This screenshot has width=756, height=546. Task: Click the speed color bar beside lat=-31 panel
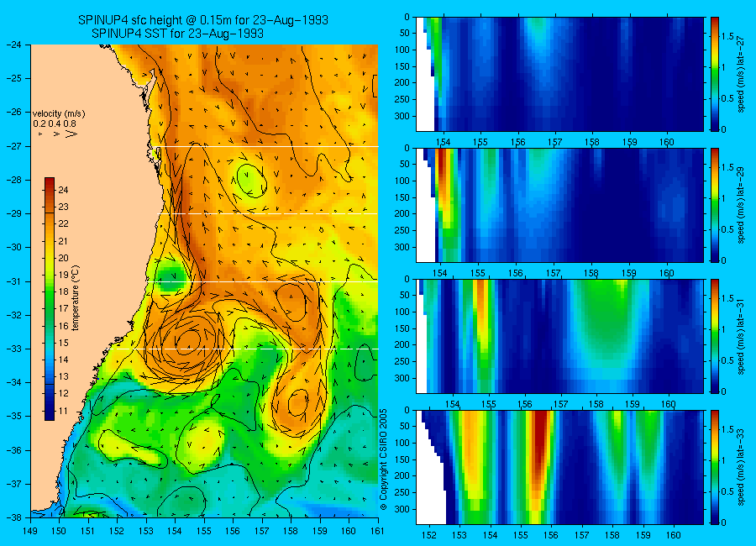click(714, 336)
